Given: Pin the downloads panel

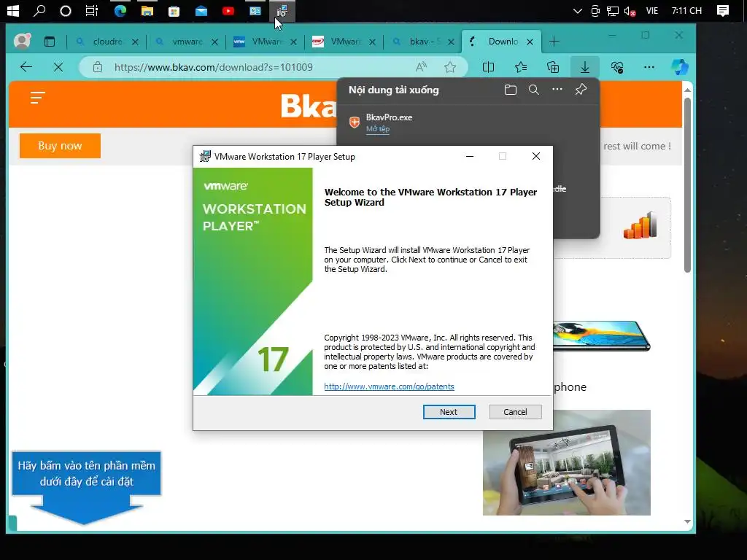Looking at the screenshot, I should click(581, 90).
